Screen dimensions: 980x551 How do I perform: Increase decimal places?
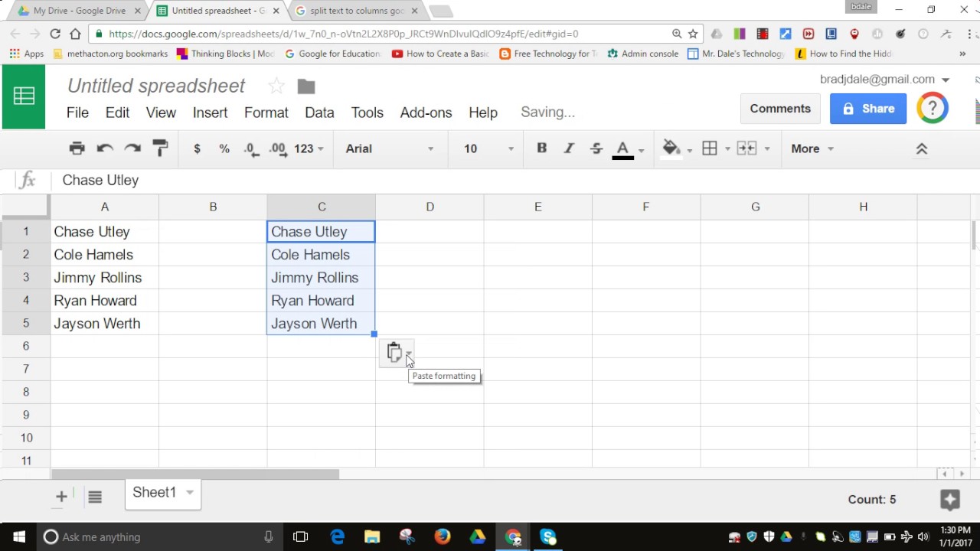(x=278, y=148)
